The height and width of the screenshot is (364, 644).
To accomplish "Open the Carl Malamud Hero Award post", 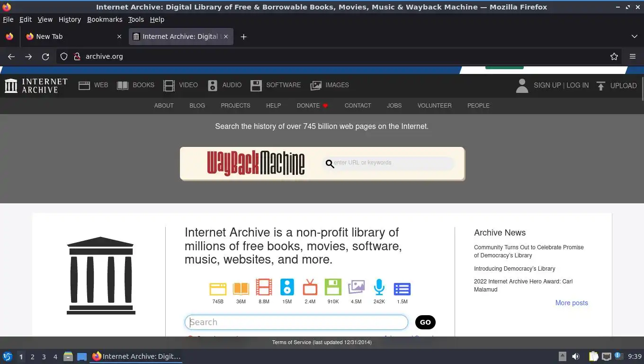I will click(523, 285).
